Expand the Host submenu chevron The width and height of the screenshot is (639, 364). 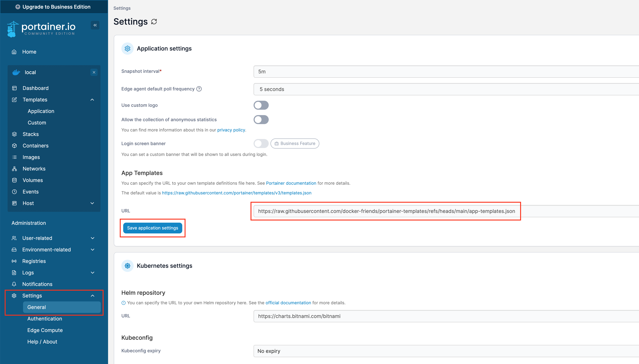[x=92, y=203]
